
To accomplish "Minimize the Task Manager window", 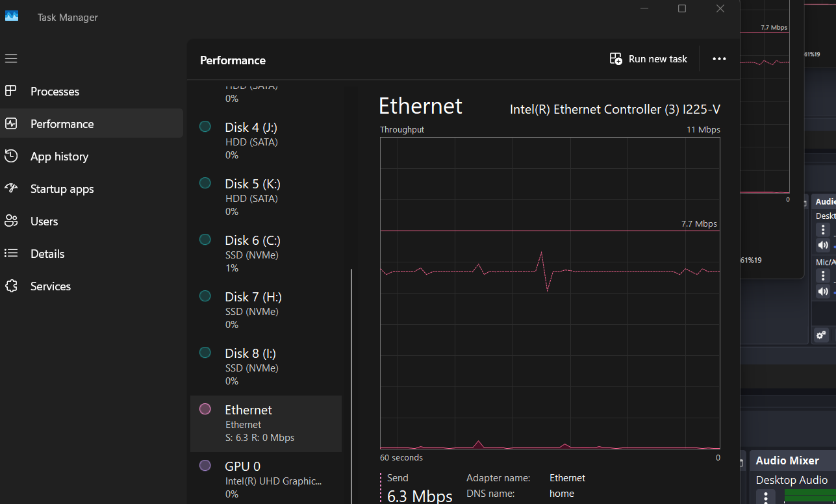I will coord(644,8).
